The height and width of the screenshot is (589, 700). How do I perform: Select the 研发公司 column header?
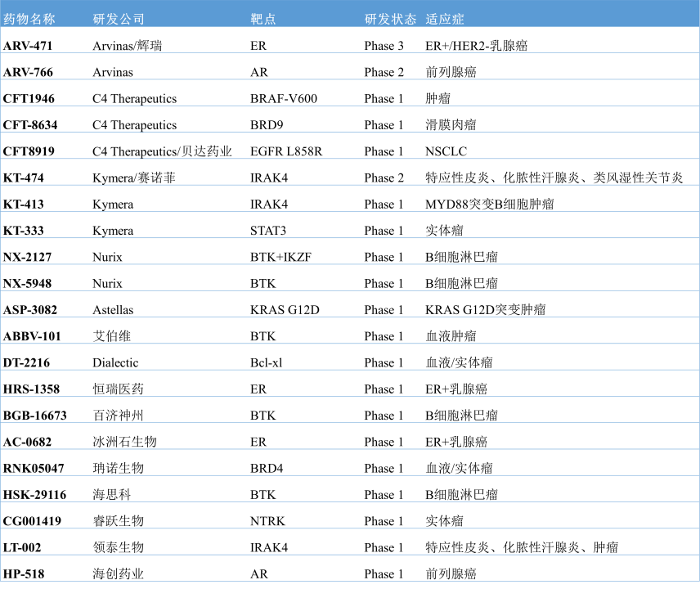click(x=119, y=19)
